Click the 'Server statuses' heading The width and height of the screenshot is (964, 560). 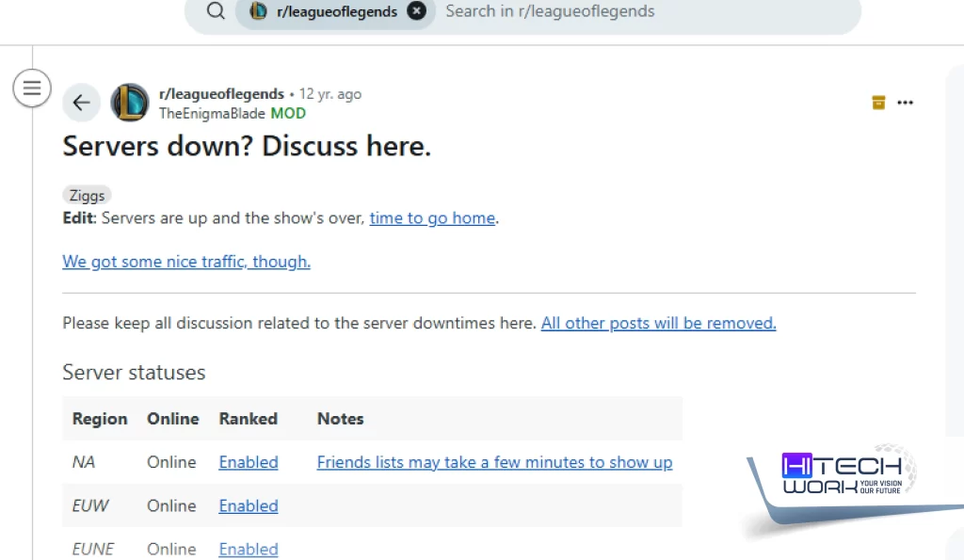pos(134,373)
